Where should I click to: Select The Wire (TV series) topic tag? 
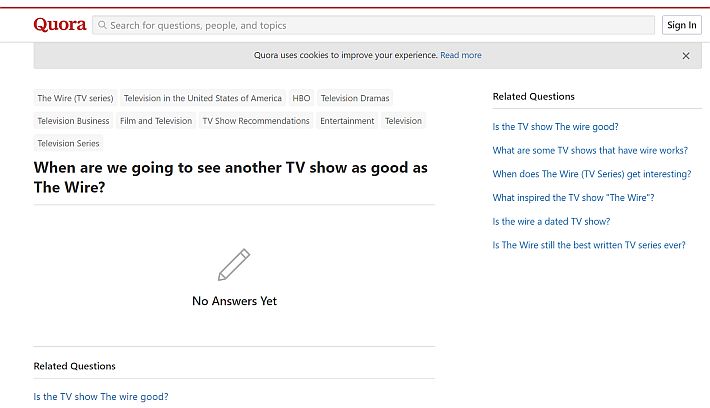(75, 98)
